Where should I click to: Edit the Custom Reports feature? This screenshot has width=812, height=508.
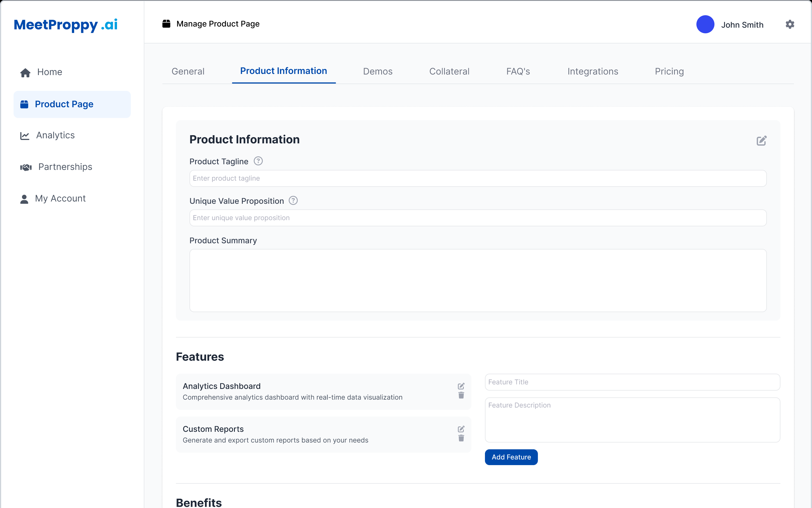[x=461, y=429]
